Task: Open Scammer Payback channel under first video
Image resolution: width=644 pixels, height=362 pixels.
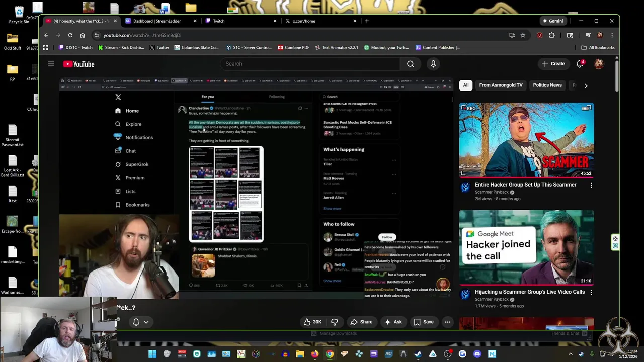Action: click(x=492, y=192)
